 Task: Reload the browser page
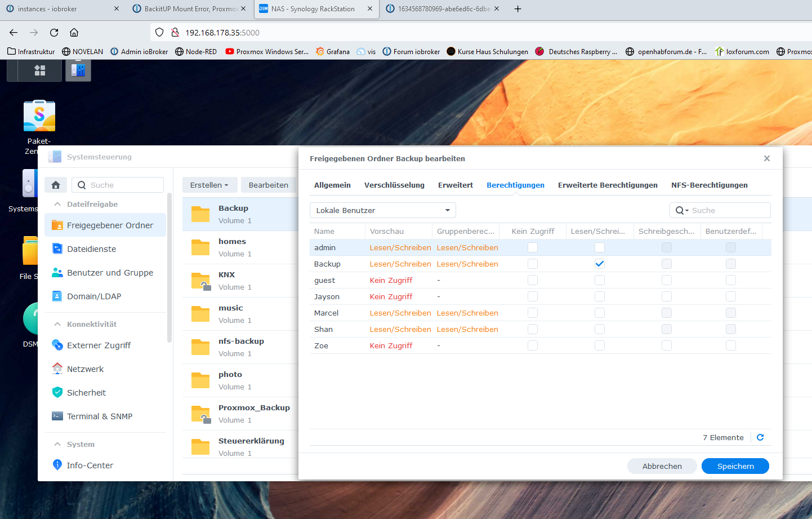click(54, 33)
